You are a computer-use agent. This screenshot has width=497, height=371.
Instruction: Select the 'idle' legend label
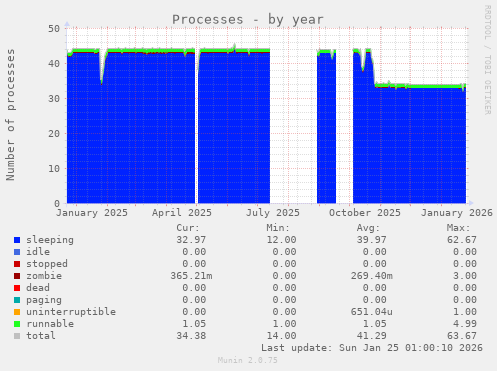tap(38, 252)
